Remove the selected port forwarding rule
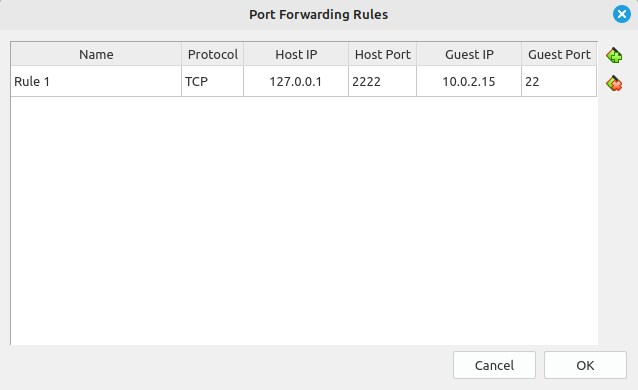This screenshot has width=638, height=390. [x=614, y=83]
